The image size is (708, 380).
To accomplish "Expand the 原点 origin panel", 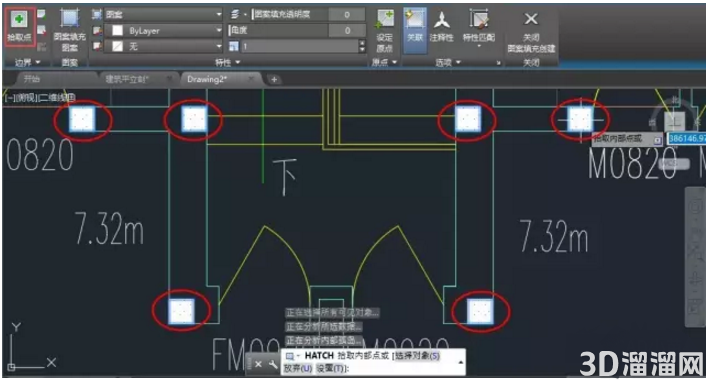I will click(384, 62).
